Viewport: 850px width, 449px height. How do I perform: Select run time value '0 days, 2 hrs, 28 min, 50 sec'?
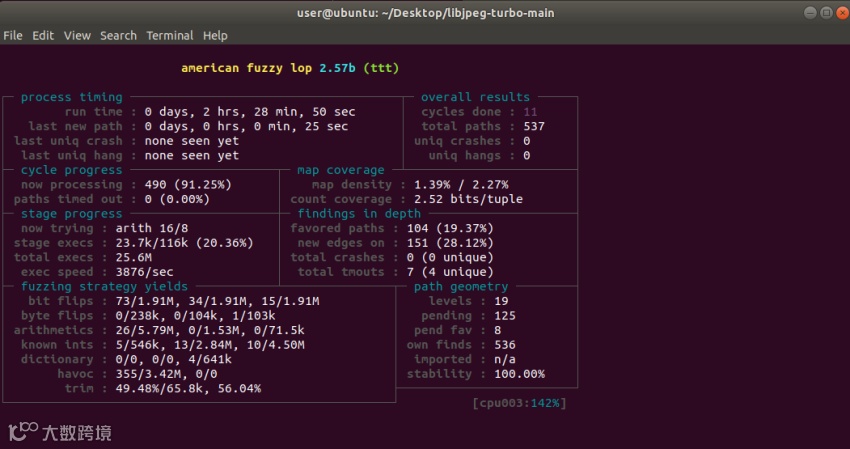click(x=250, y=112)
